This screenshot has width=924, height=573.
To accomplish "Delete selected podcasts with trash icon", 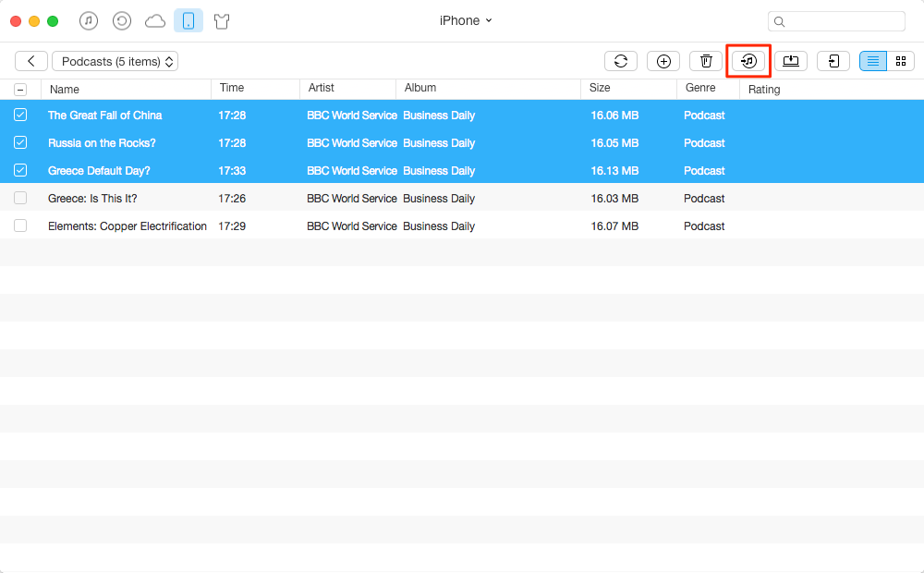I will (x=706, y=61).
